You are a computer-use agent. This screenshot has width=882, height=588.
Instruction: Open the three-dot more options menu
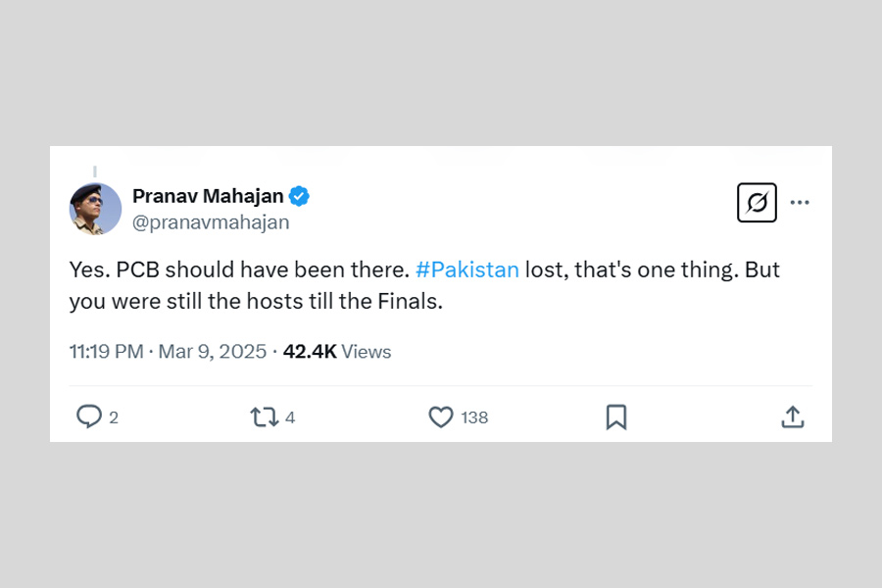click(800, 203)
